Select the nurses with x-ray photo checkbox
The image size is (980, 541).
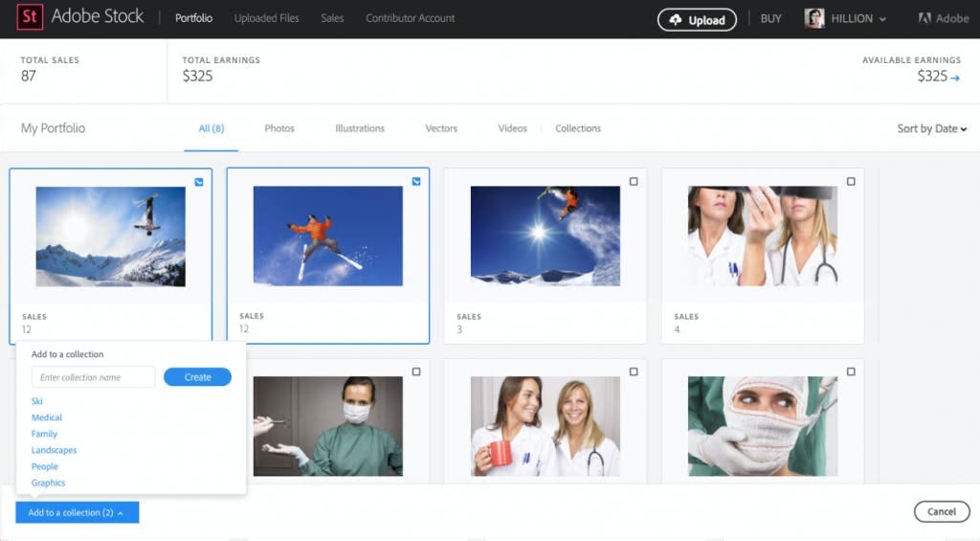[x=851, y=182]
